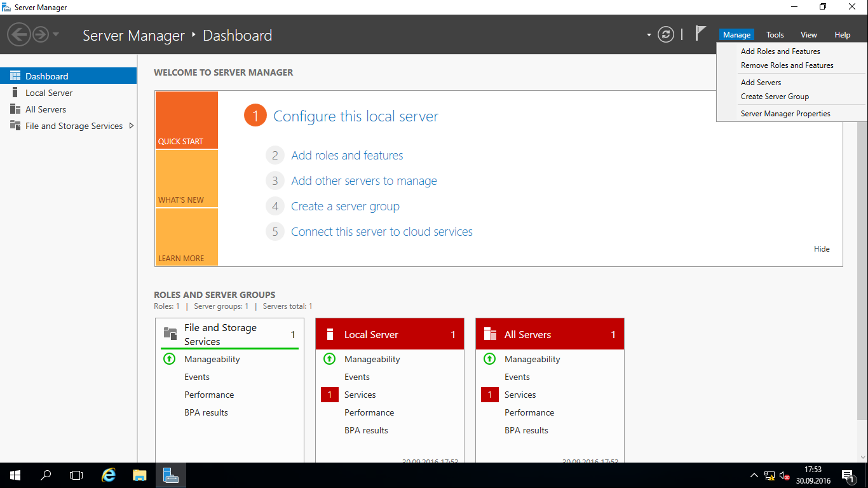Open the Windows Start button
The height and width of the screenshot is (488, 868).
(15, 475)
